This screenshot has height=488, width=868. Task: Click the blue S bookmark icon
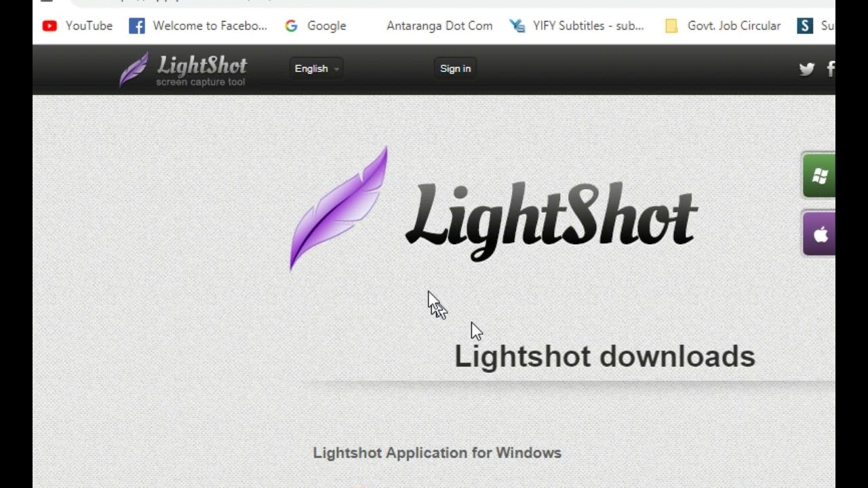tap(805, 26)
